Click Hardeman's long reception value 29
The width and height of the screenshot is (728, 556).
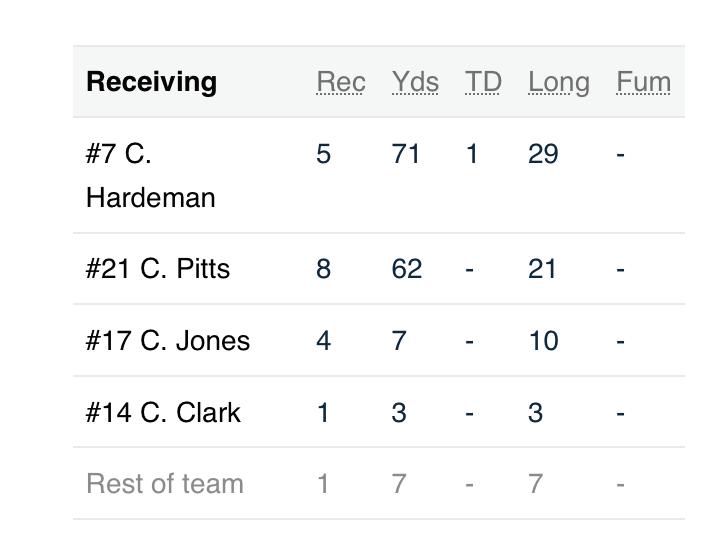pos(542,154)
